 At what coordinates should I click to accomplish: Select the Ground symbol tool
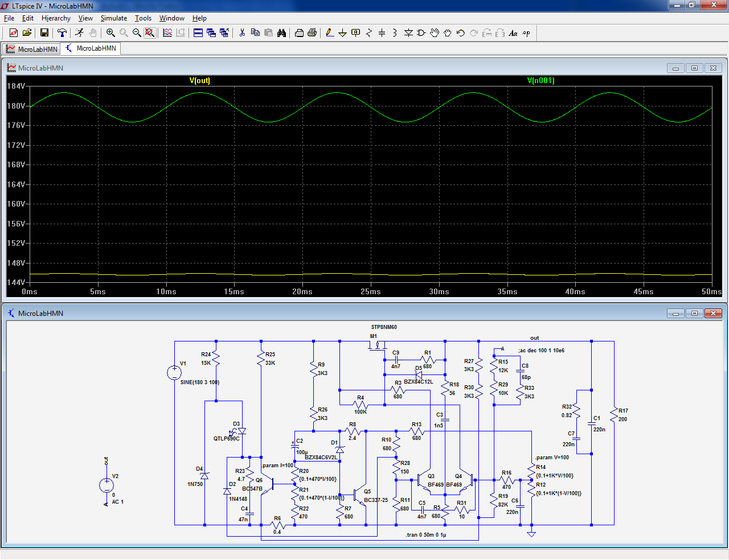(343, 33)
